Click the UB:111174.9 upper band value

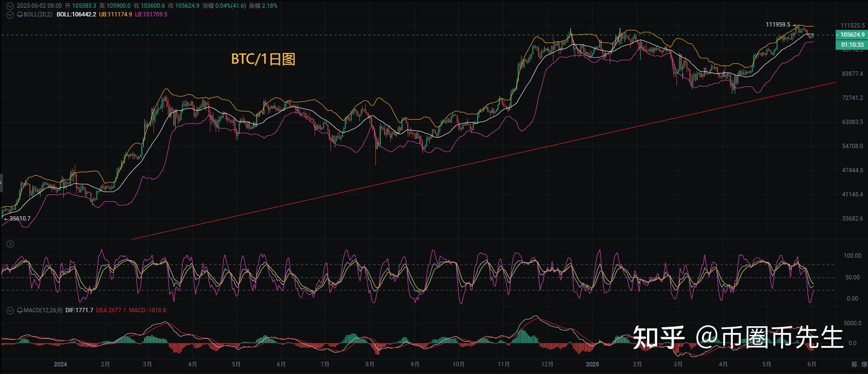[x=115, y=14]
